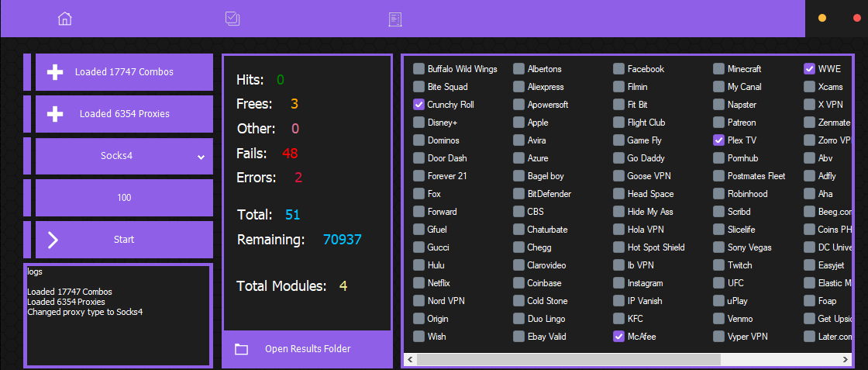This screenshot has height=370, width=868.
Task: Open Results Folder
Action: point(307,349)
